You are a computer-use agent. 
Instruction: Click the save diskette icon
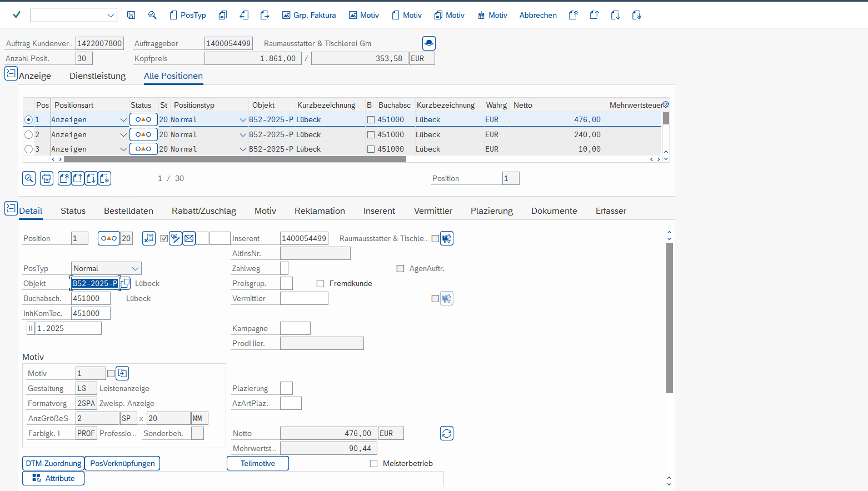pos(131,15)
